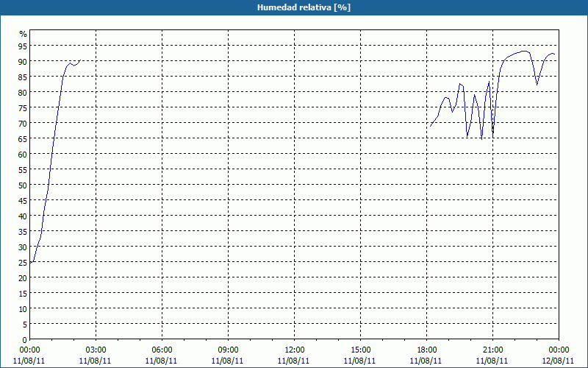Click the y-axis value 15
The width and height of the screenshot is (588, 368).
[23, 294]
